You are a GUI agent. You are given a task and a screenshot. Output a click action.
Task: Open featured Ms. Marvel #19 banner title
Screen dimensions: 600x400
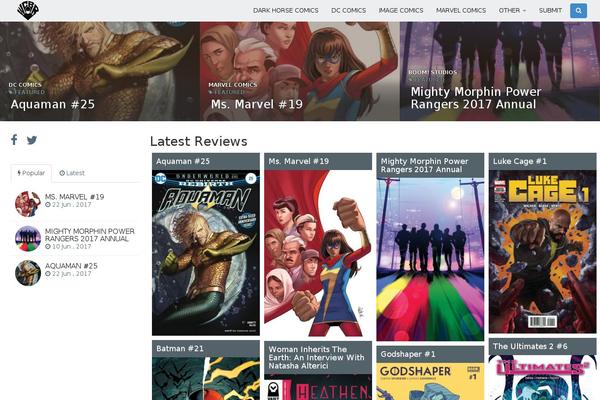point(257,104)
